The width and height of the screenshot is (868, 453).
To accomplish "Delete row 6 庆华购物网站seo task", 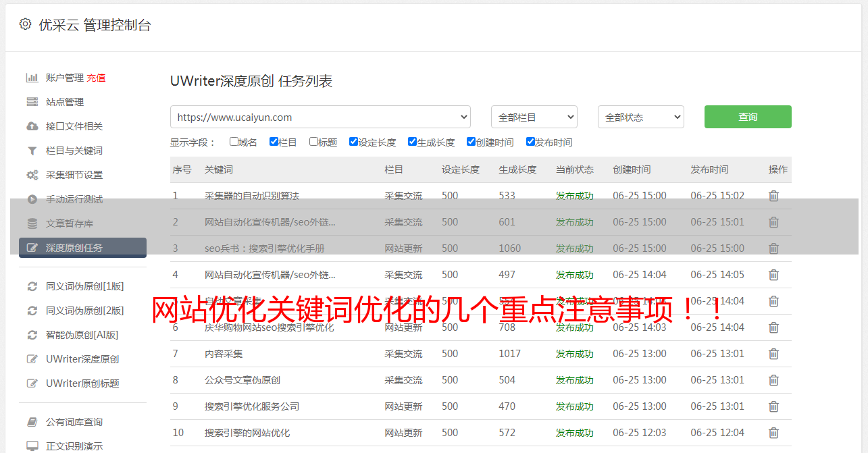I will click(773, 327).
